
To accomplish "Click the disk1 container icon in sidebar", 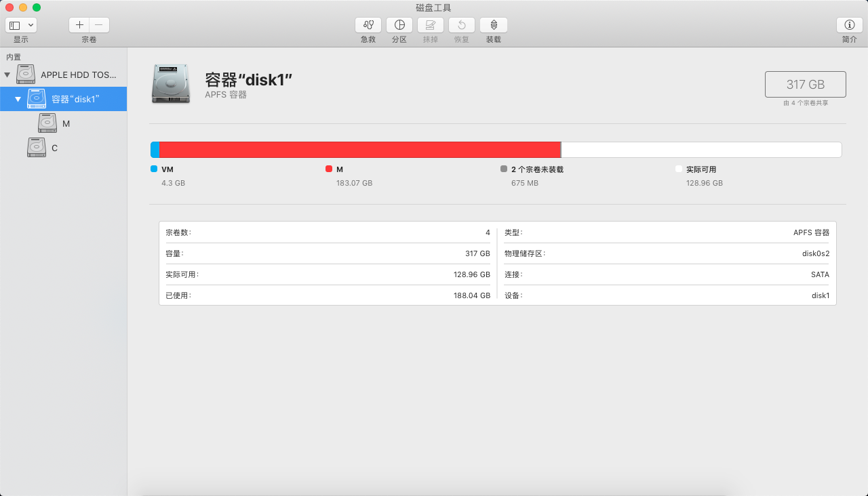I will click(x=37, y=99).
